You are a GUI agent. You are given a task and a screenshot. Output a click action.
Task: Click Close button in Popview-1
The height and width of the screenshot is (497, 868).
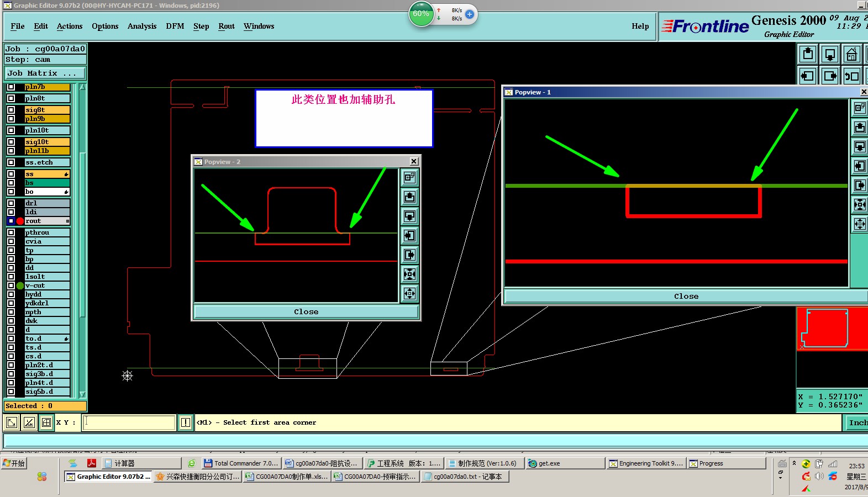pos(686,297)
